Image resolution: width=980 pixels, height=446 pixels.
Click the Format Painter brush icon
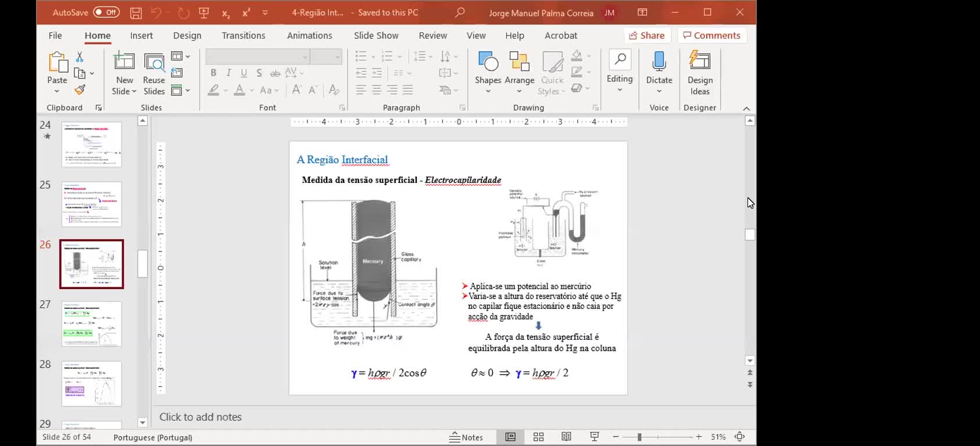[x=80, y=90]
